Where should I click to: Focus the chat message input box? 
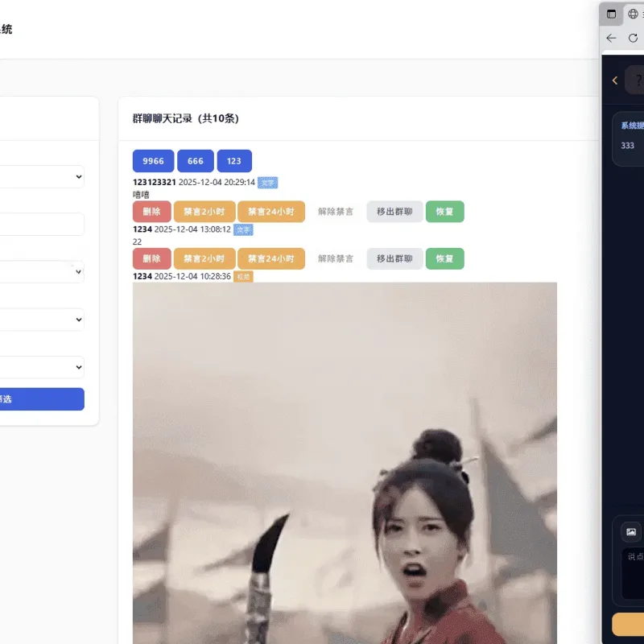click(x=633, y=573)
